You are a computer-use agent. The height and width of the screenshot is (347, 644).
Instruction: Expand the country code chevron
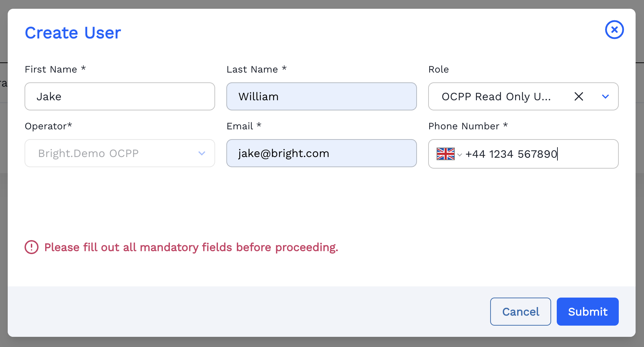[460, 155]
